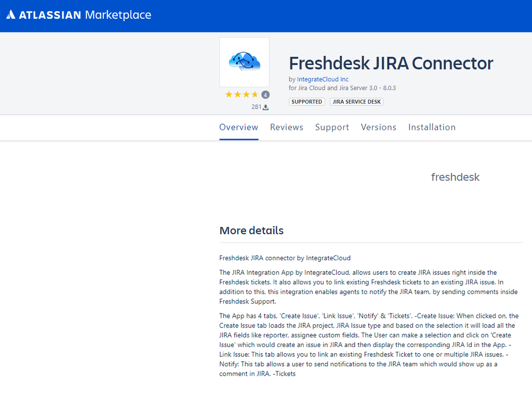This screenshot has width=532, height=413.
Task: Click the More details heading
Action: (x=251, y=230)
